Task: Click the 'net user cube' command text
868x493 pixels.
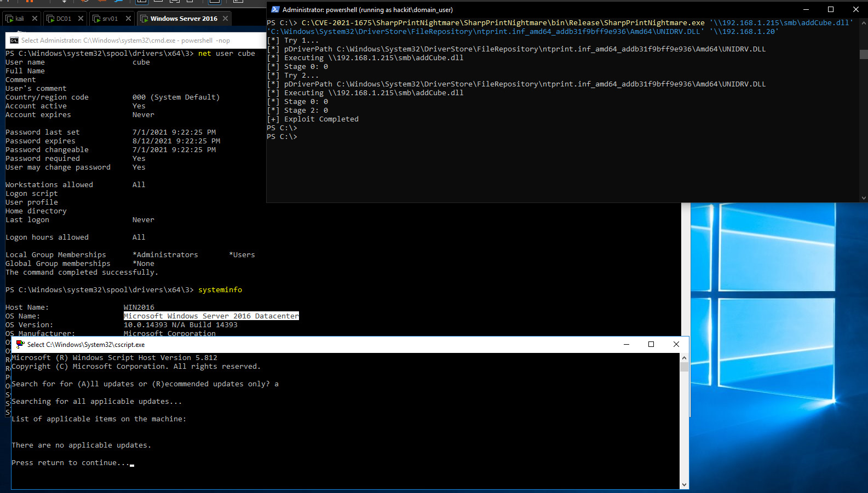Action: (227, 54)
